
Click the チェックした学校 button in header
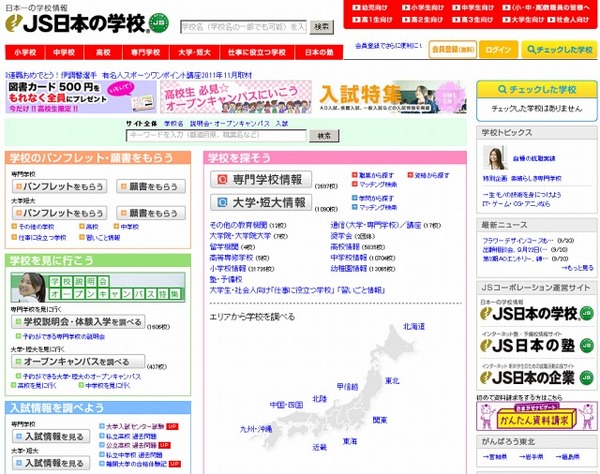tap(559, 49)
